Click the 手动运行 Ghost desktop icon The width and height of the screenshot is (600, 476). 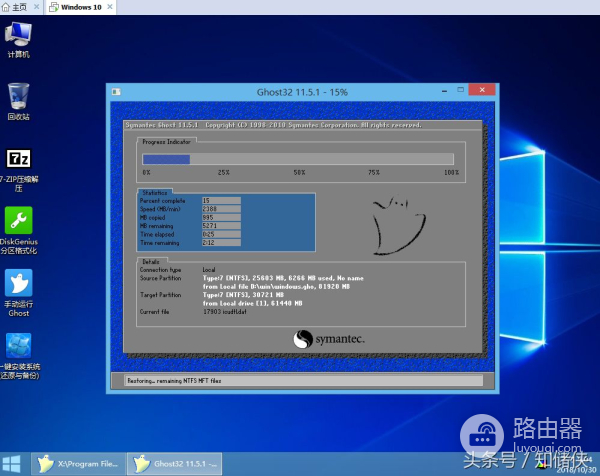(18, 284)
